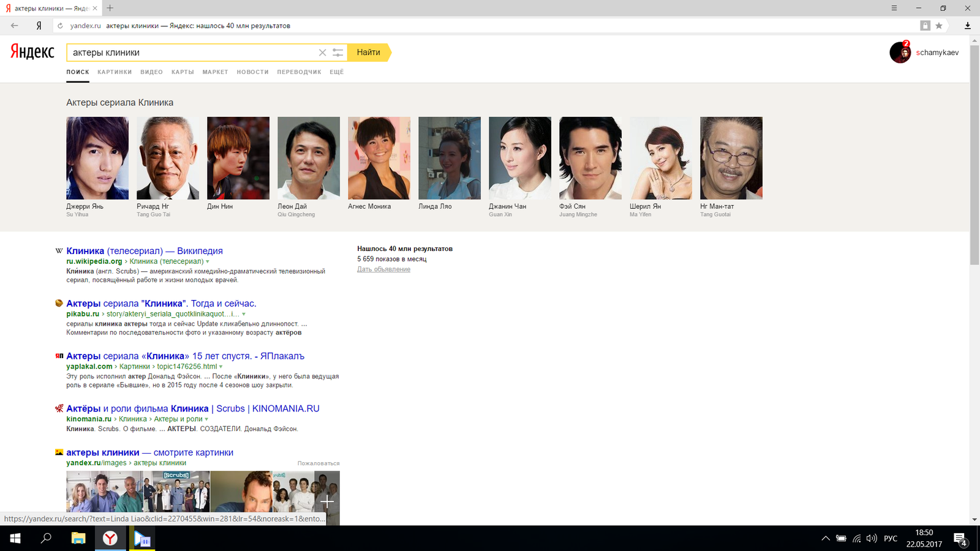Open Action Center notifications icon

coord(960,539)
